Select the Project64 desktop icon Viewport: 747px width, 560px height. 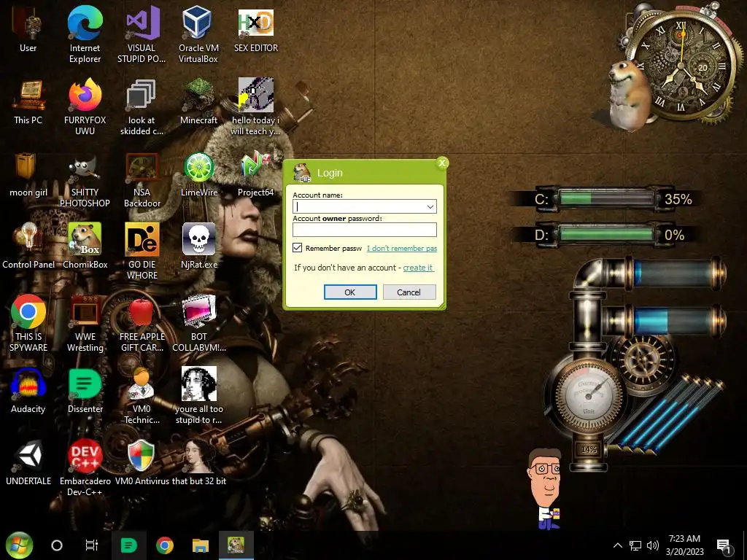click(x=256, y=174)
